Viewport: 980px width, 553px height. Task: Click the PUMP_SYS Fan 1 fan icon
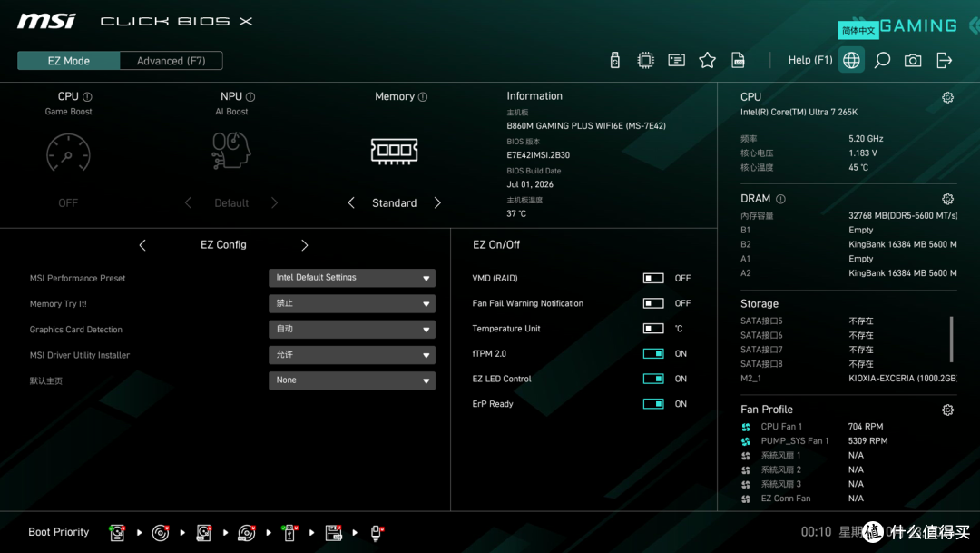(746, 441)
